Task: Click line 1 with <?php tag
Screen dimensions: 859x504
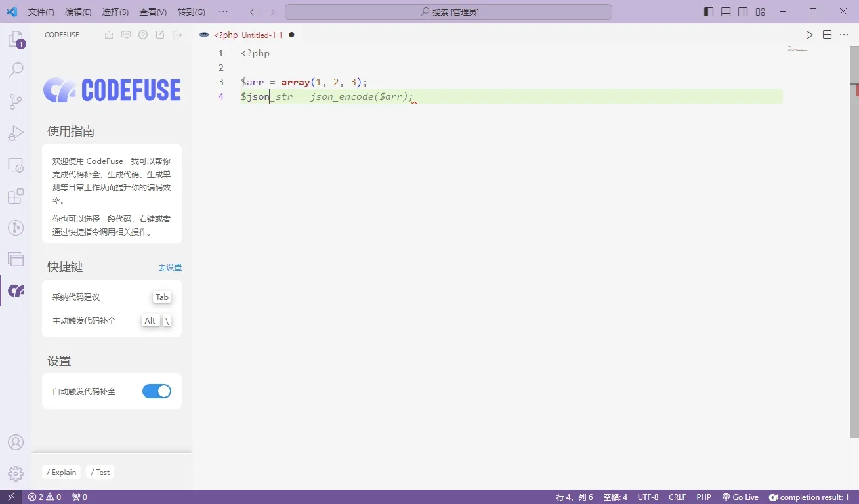Action: click(x=255, y=53)
